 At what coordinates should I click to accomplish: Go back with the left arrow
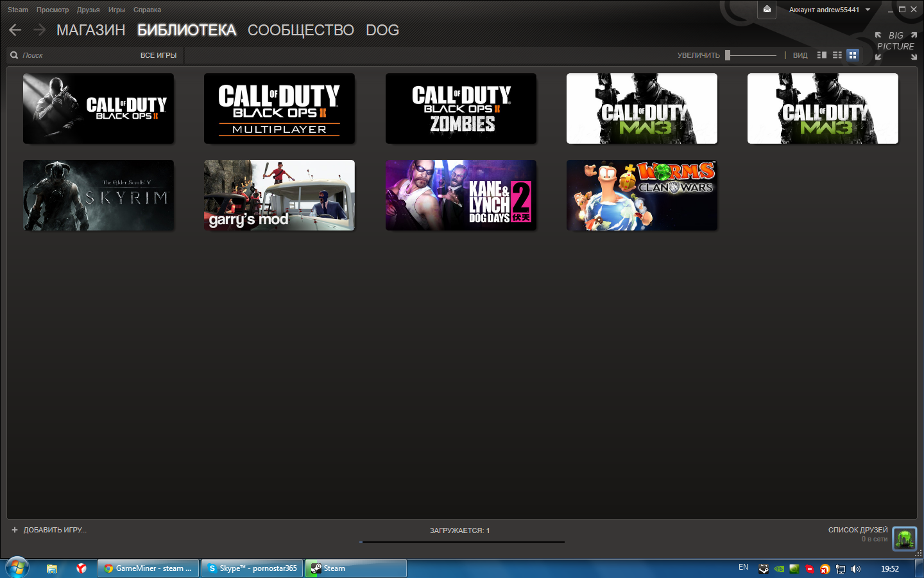click(15, 30)
